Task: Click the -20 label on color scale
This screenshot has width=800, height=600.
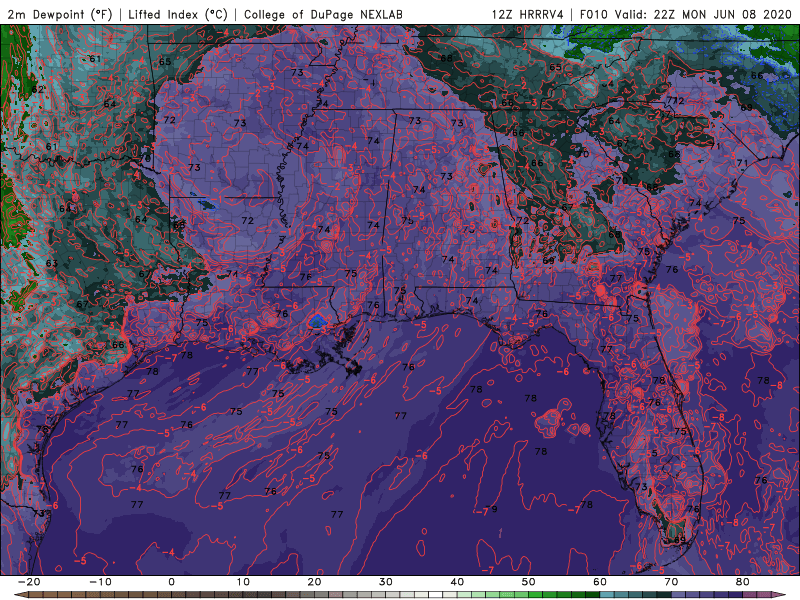Action: click(29, 582)
